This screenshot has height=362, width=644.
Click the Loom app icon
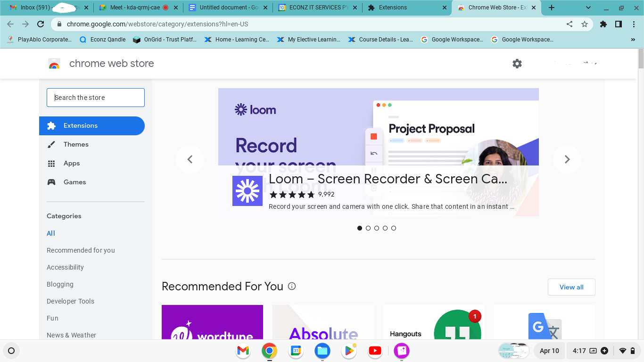pyautogui.click(x=248, y=191)
